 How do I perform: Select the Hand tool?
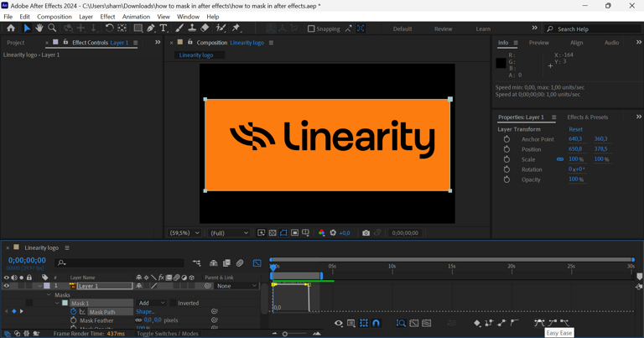(39, 28)
